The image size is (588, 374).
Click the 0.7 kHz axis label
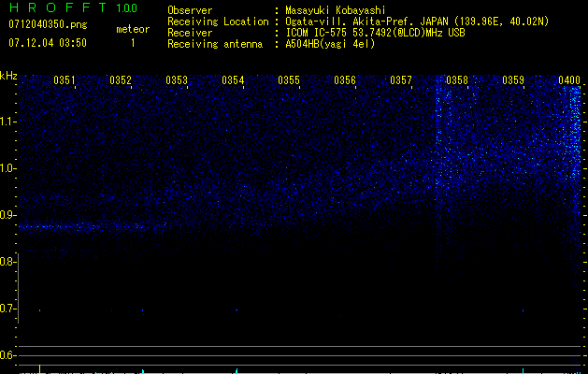coord(7,309)
